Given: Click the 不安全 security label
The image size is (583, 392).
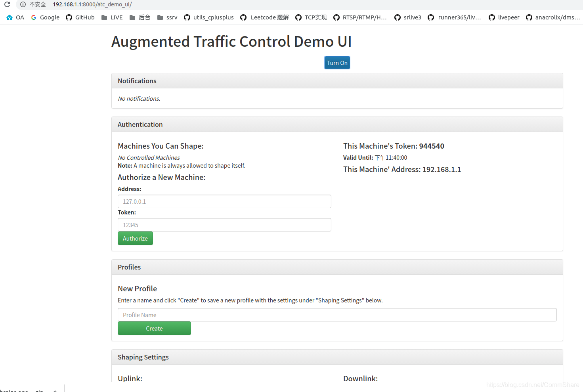Looking at the screenshot, I should click(x=38, y=4).
